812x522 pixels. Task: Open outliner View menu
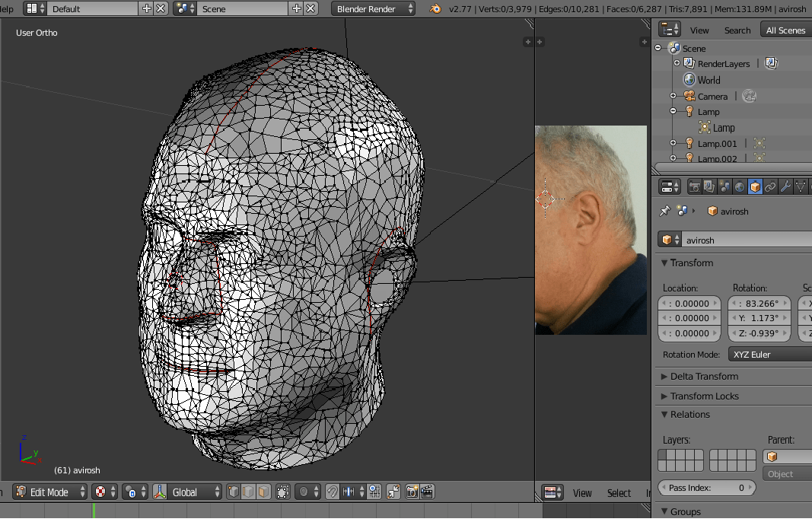[699, 30]
